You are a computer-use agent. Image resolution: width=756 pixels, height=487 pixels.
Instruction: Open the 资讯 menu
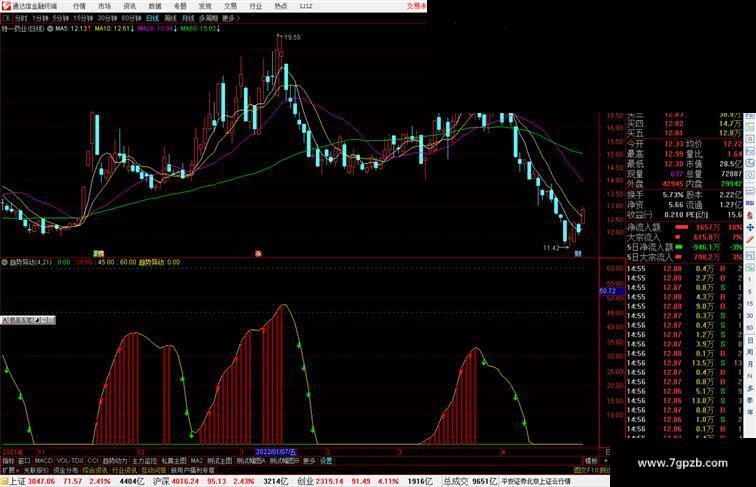(x=129, y=6)
